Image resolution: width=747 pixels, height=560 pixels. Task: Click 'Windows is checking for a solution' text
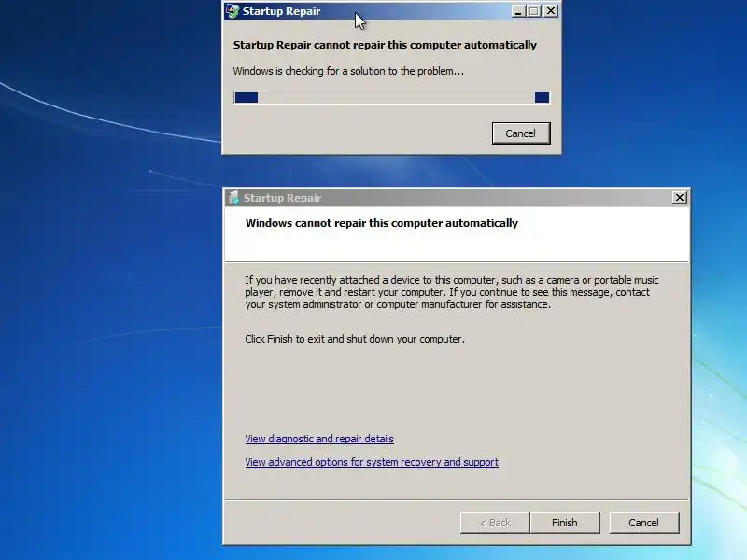pyautogui.click(x=348, y=71)
